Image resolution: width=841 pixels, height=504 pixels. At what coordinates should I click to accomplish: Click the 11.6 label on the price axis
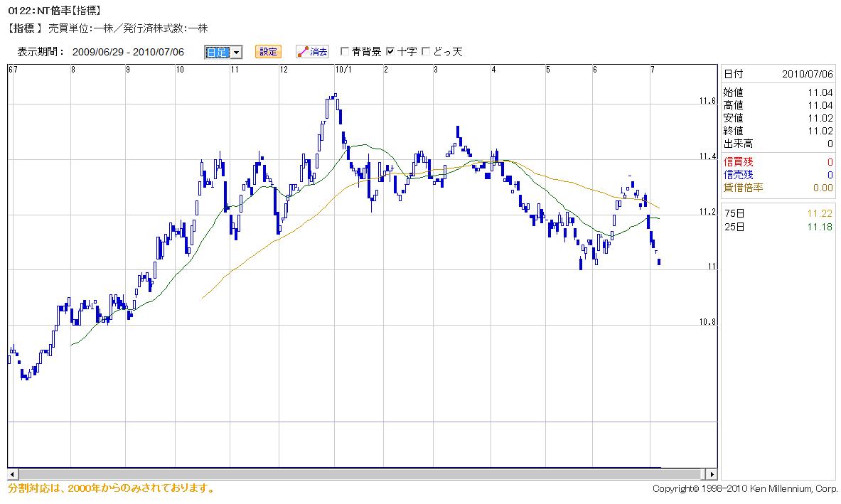[707, 102]
